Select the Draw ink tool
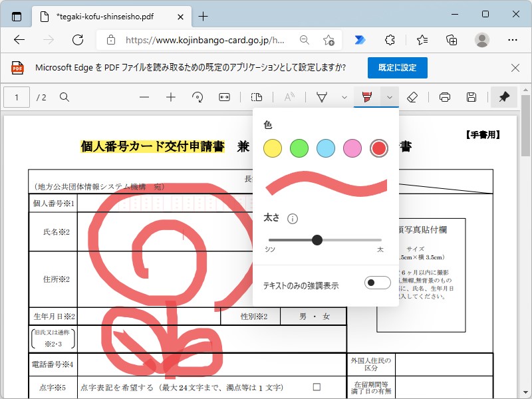Screen dimensions: 532x399 point(321,97)
